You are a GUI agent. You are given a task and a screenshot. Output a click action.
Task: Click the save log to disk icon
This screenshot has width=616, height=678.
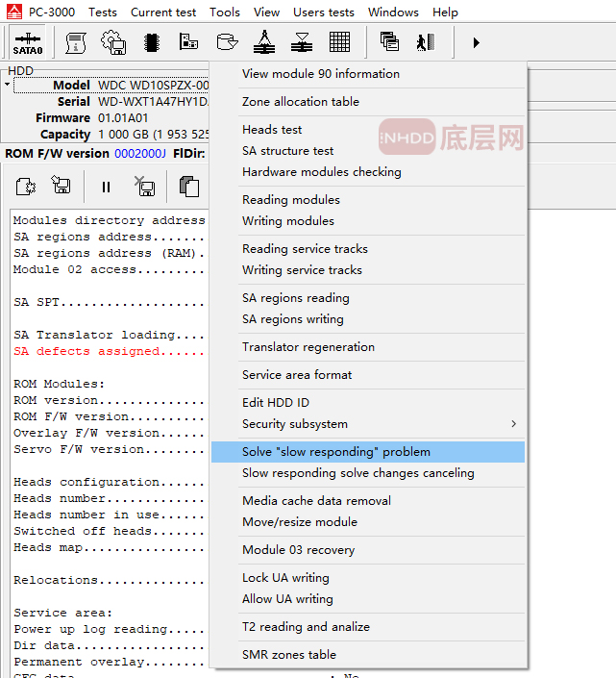62,185
